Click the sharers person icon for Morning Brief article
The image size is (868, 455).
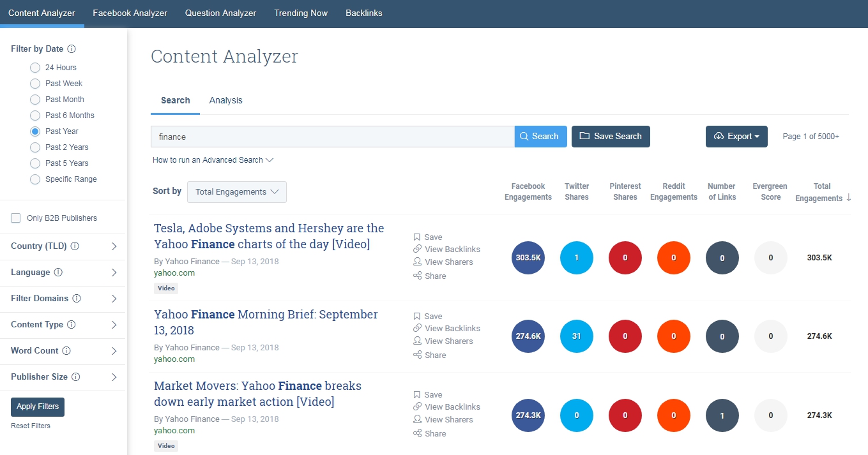(417, 341)
